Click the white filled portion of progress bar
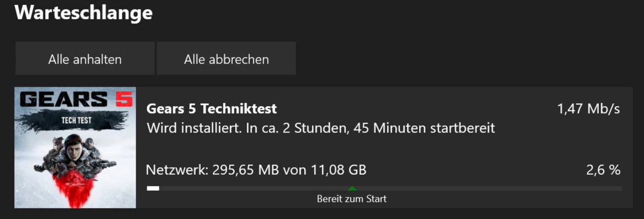This screenshot has height=219, width=644. point(153,188)
